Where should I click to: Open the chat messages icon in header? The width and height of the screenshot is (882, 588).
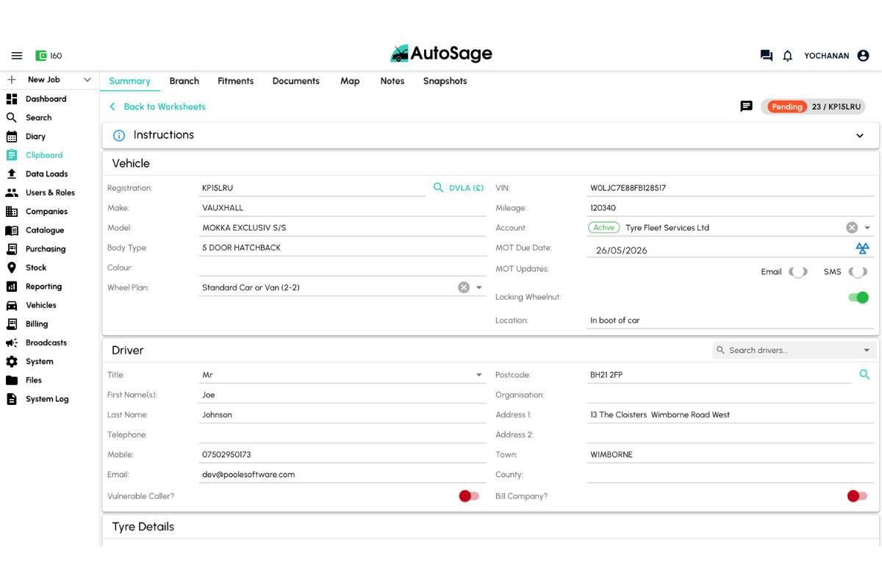[x=766, y=56]
